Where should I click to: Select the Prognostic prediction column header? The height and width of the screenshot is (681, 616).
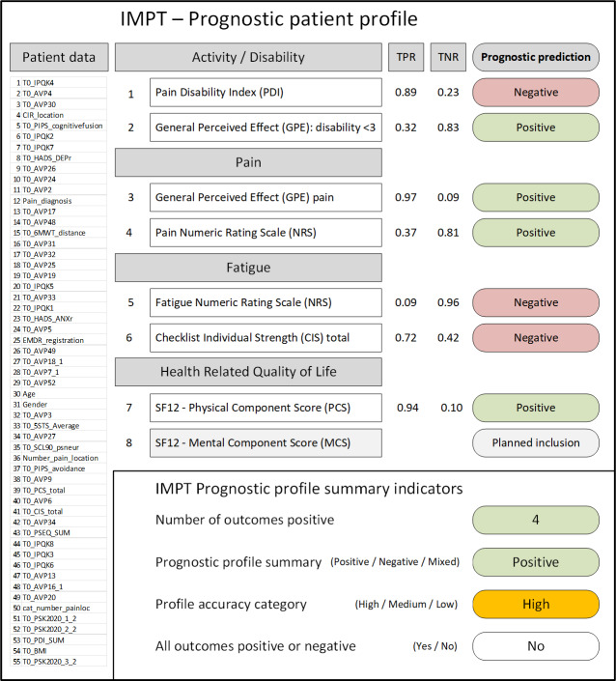tap(536, 57)
